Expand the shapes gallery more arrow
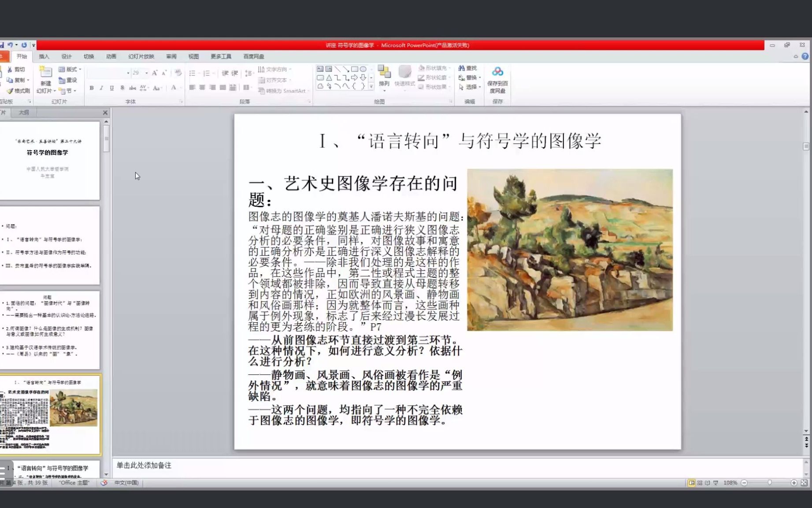Viewport: 812px width, 508px height. (x=371, y=87)
